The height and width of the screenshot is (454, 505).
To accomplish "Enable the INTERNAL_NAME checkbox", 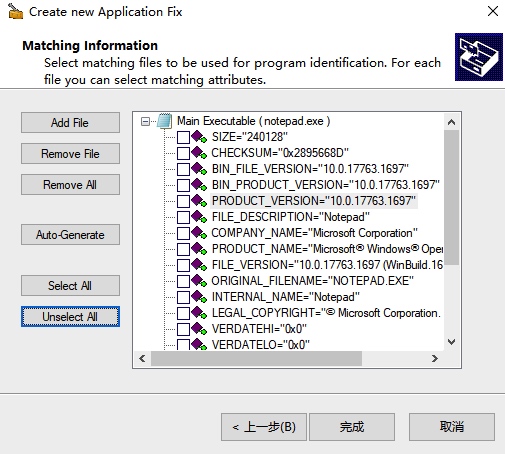I will [183, 297].
